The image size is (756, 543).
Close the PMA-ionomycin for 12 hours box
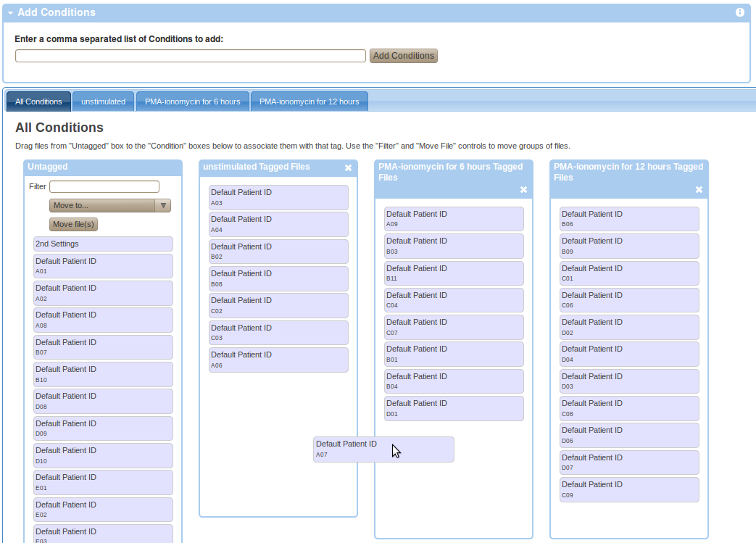pos(699,190)
